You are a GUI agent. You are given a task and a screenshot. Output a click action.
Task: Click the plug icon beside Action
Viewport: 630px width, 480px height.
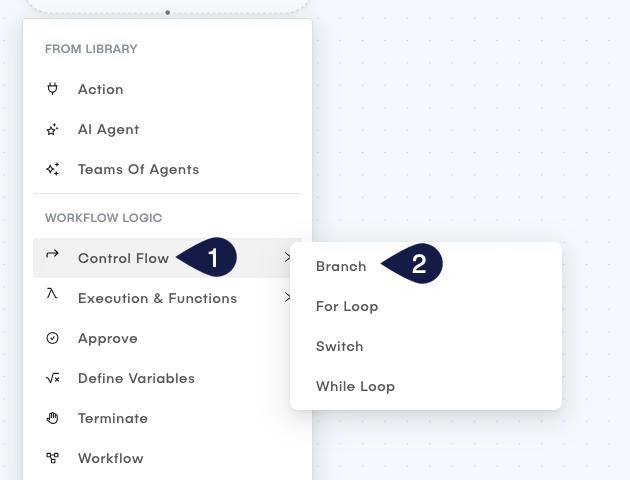[x=53, y=89]
